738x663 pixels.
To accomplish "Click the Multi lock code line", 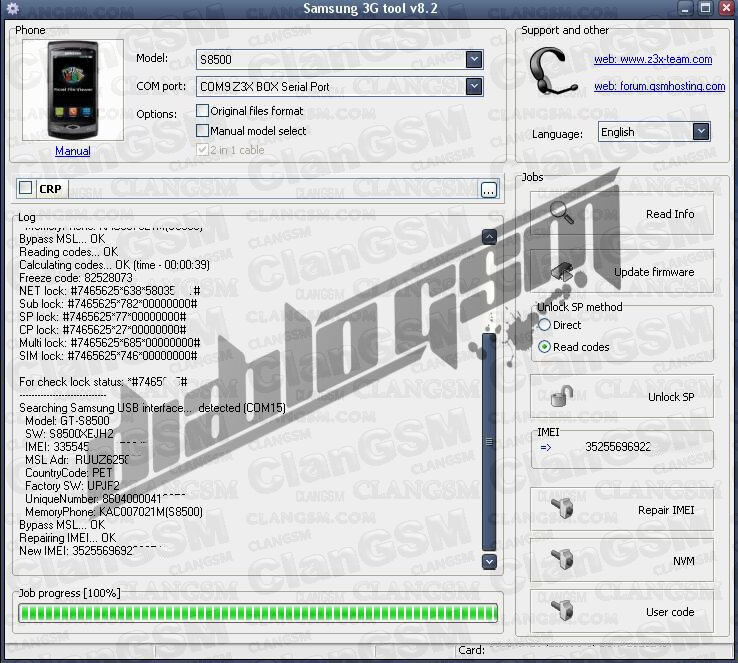I will click(110, 343).
